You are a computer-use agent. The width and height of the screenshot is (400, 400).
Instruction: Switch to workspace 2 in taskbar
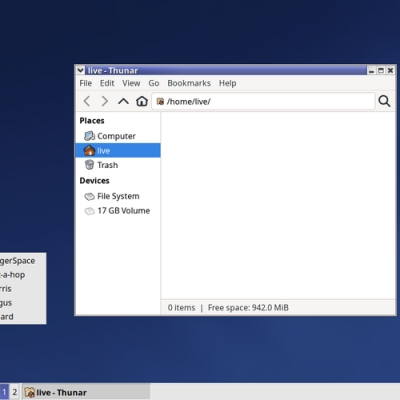(15, 392)
